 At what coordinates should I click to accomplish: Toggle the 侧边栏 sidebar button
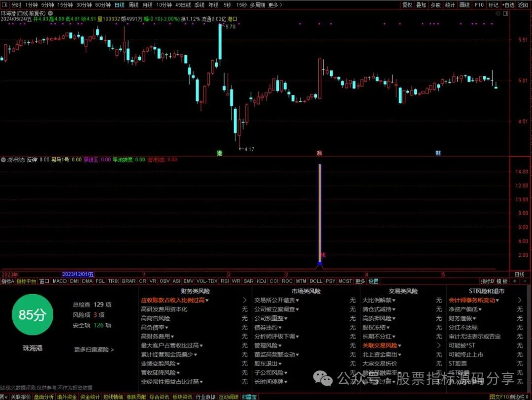point(520,397)
